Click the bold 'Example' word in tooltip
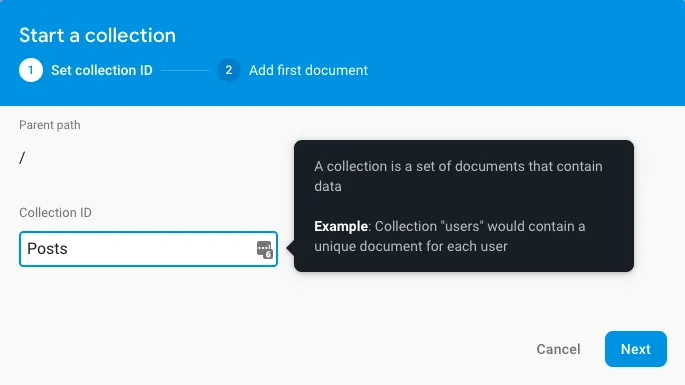The image size is (685, 385). pos(341,226)
